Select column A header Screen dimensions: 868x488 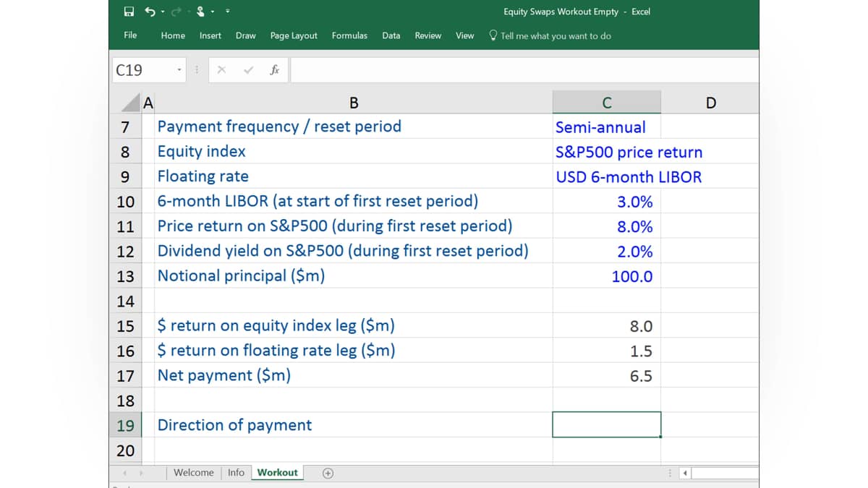tap(148, 102)
